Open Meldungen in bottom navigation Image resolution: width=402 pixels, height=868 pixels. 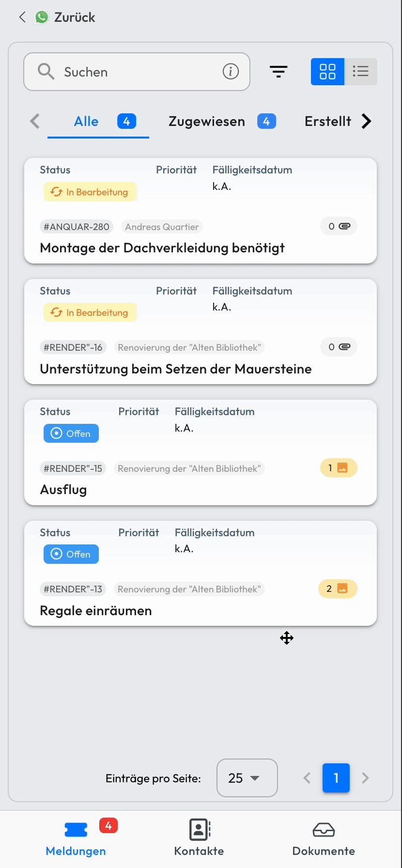(76, 838)
